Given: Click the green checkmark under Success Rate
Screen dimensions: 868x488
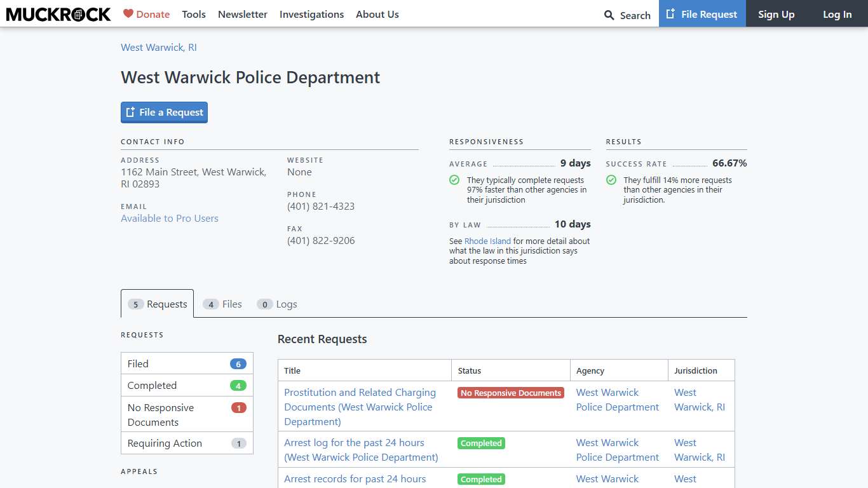Looking at the screenshot, I should point(611,180).
